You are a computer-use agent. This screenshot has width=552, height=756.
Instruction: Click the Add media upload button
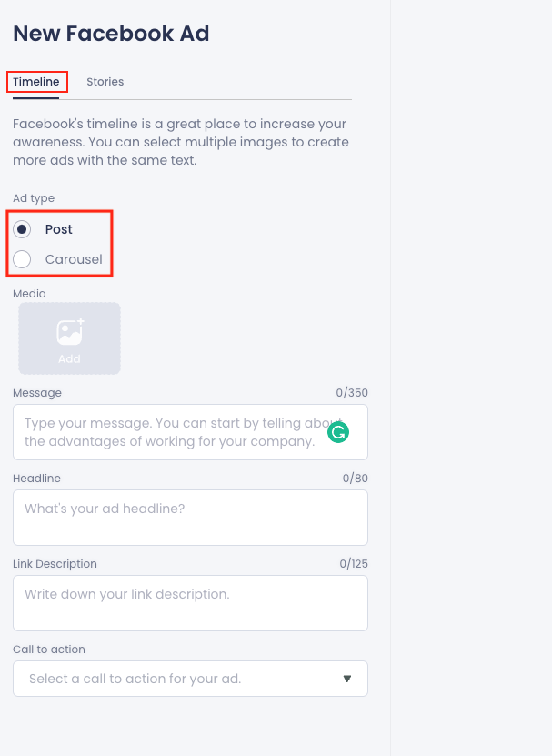(x=69, y=338)
